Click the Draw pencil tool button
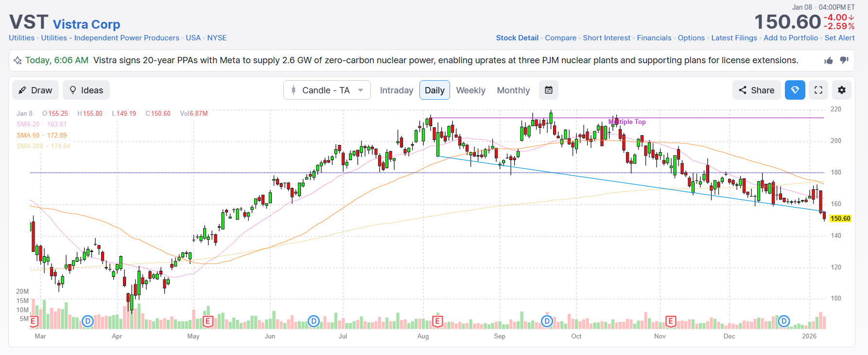 pos(35,90)
